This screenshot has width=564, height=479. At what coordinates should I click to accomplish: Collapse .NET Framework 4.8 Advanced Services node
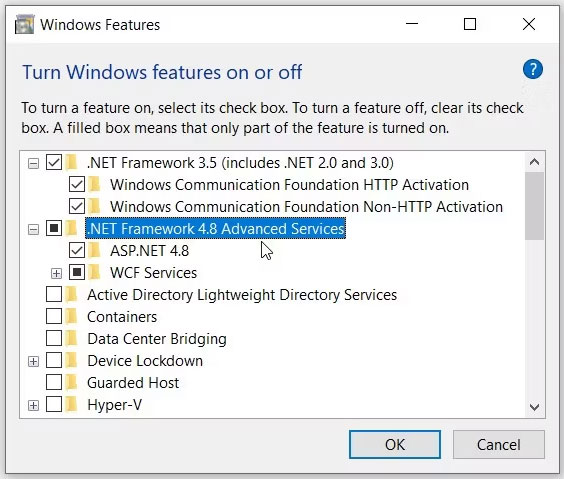click(x=33, y=229)
